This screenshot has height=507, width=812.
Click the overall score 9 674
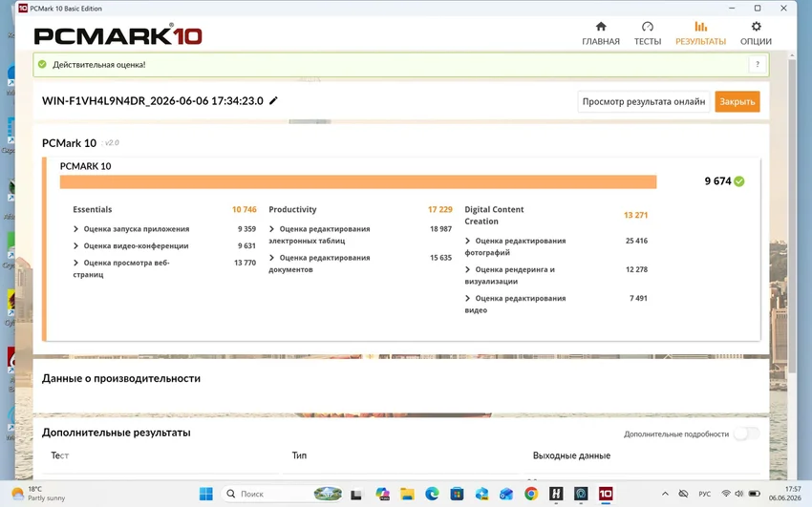tap(717, 181)
